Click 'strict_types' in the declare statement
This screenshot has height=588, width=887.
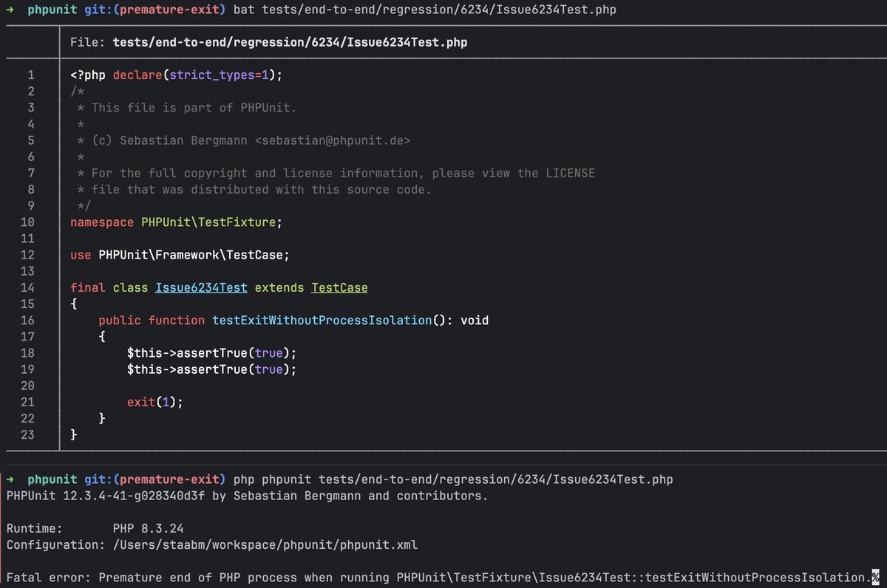pyautogui.click(x=212, y=75)
